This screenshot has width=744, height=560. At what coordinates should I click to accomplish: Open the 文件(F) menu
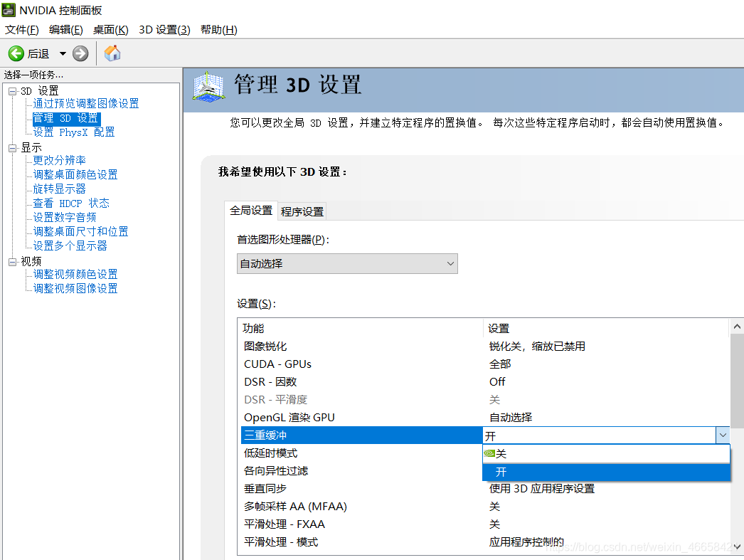22,30
